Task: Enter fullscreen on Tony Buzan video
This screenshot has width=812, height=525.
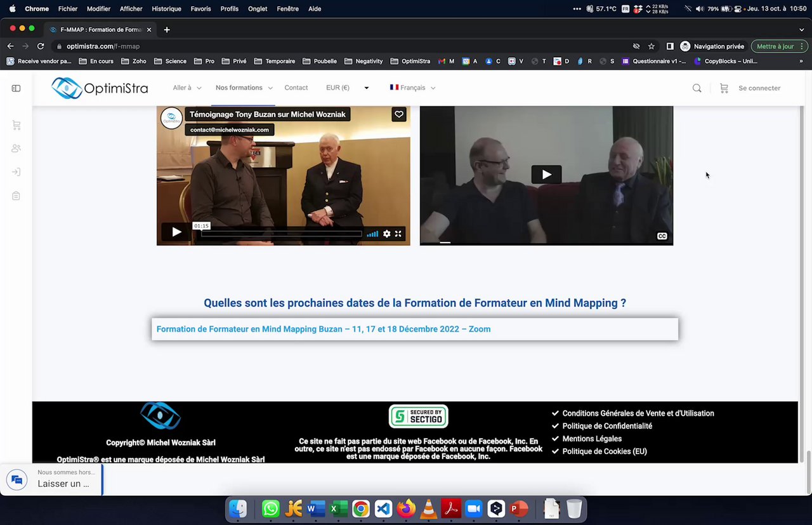Action: (x=398, y=234)
